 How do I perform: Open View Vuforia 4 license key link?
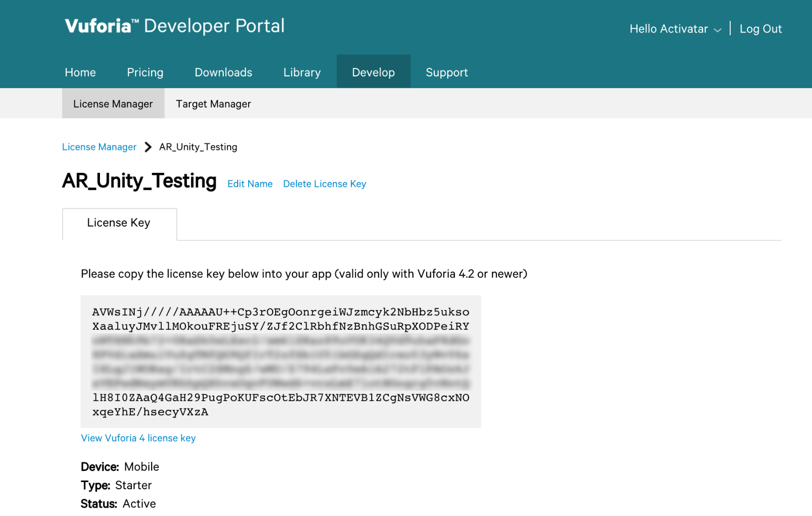pos(138,438)
